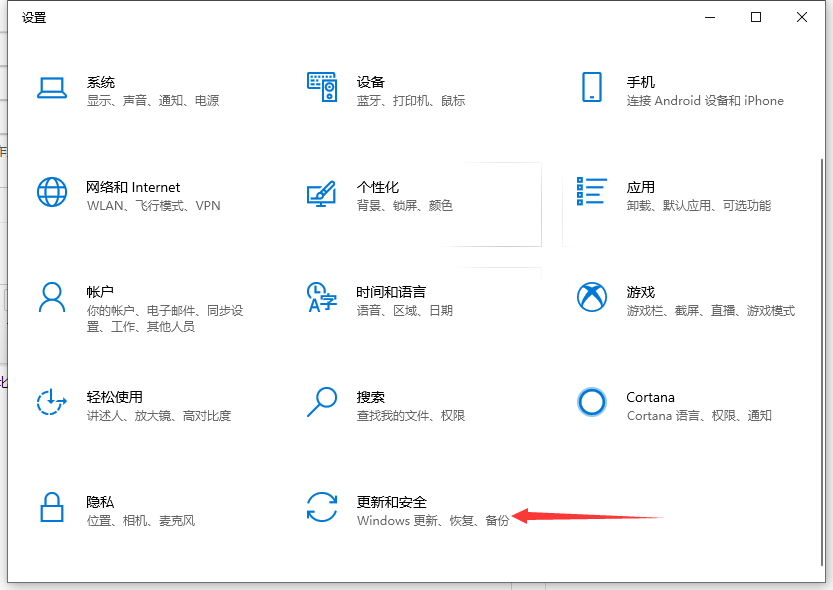833x590 pixels.
Task: Open the 系统 (System) settings icon
Action: (x=52, y=88)
